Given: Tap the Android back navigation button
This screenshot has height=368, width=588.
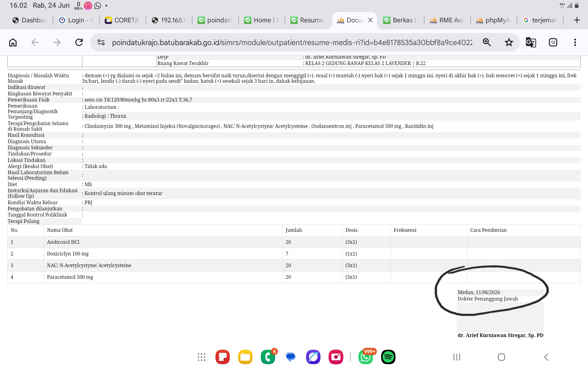Looking at the screenshot, I should point(546,357).
